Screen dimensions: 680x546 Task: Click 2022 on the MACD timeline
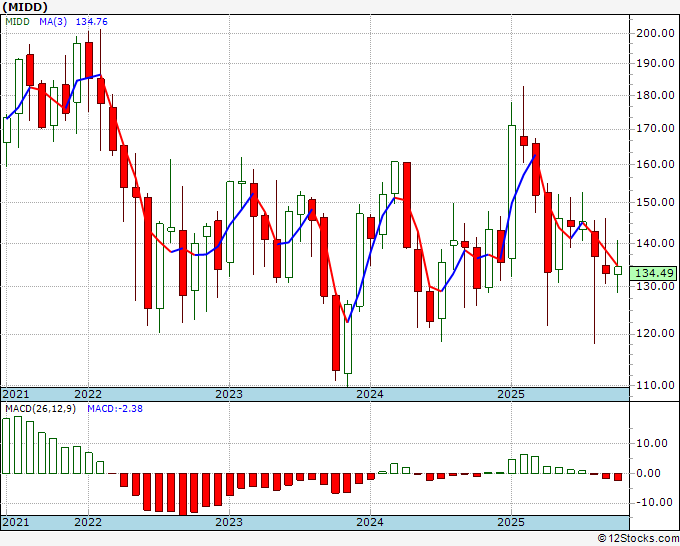click(88, 522)
